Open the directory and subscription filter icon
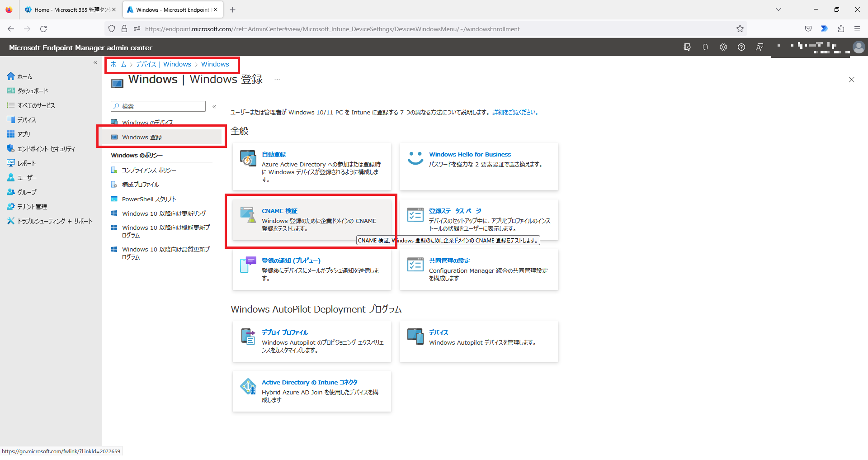 (x=687, y=47)
